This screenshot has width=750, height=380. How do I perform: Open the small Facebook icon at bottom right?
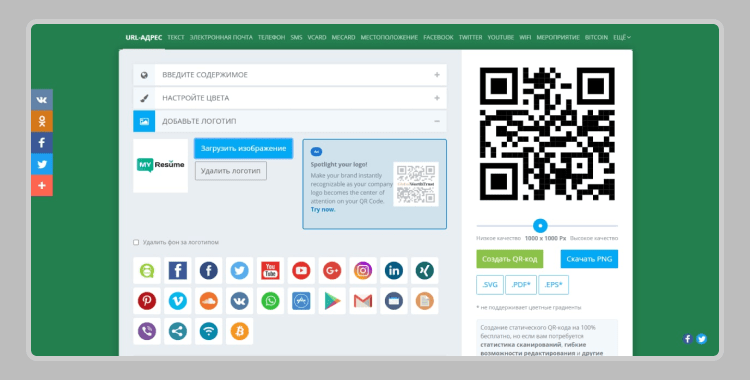coord(687,339)
